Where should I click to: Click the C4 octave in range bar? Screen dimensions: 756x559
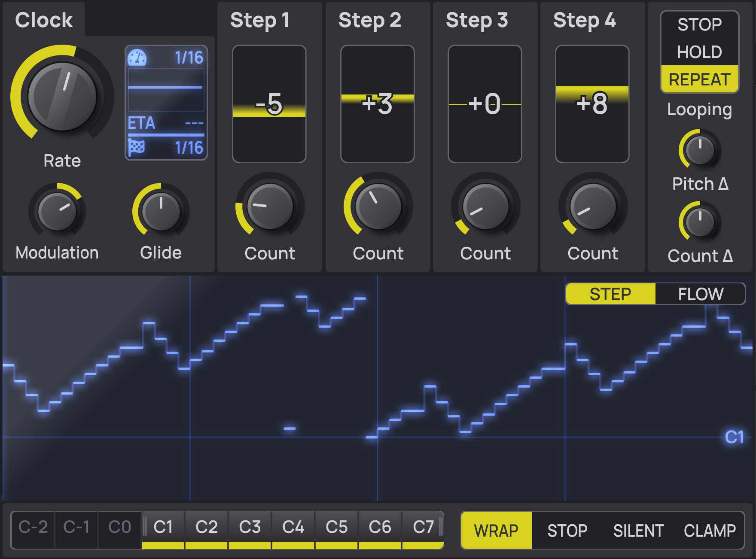pos(293,530)
